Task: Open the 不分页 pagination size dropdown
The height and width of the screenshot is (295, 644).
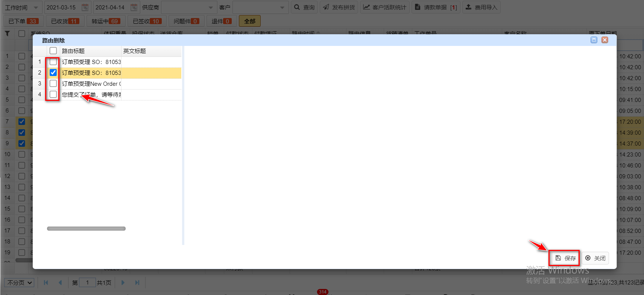Action: click(20, 283)
